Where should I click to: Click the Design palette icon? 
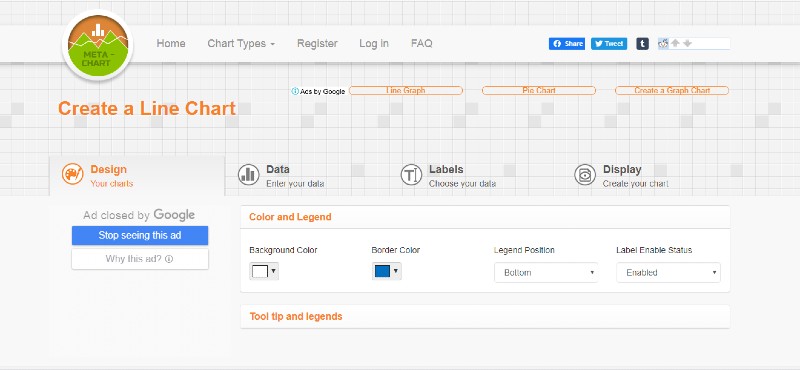(72, 174)
